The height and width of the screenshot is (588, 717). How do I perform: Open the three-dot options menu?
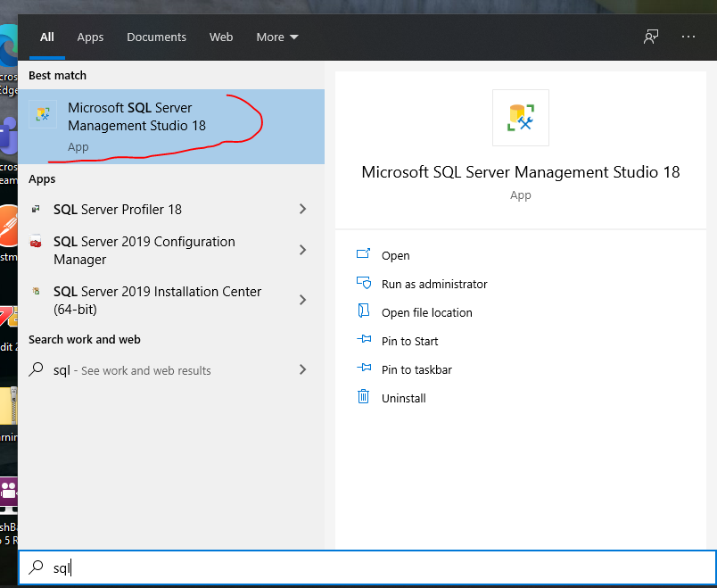pos(688,37)
